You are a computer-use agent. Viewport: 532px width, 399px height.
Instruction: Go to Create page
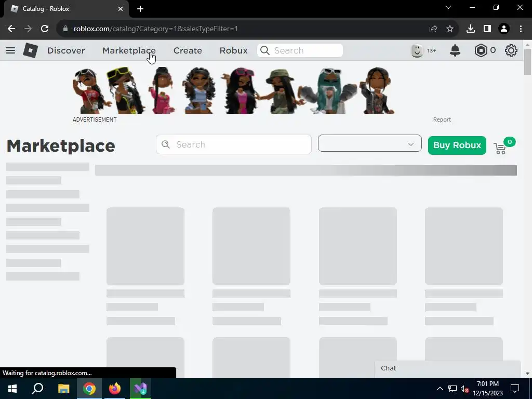click(188, 50)
